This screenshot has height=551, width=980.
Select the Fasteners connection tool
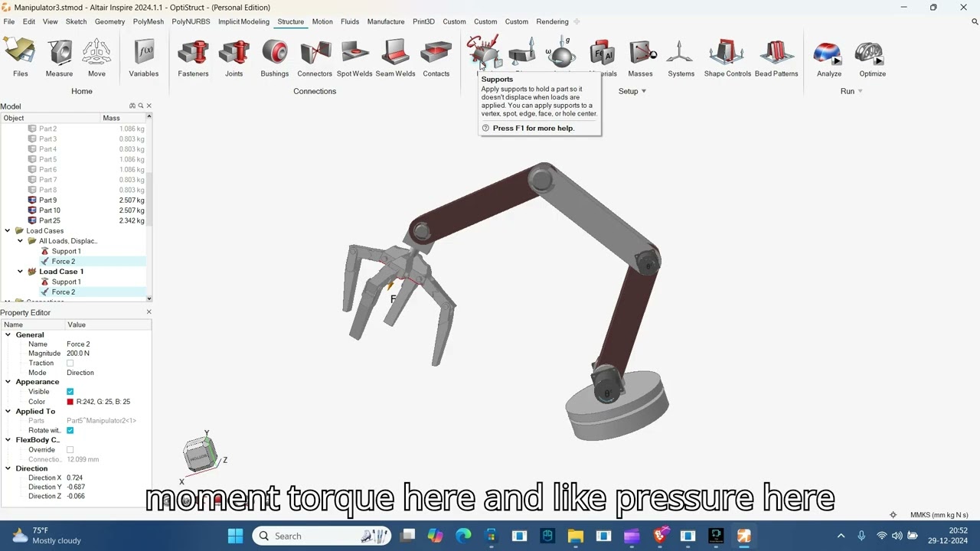pyautogui.click(x=193, y=57)
